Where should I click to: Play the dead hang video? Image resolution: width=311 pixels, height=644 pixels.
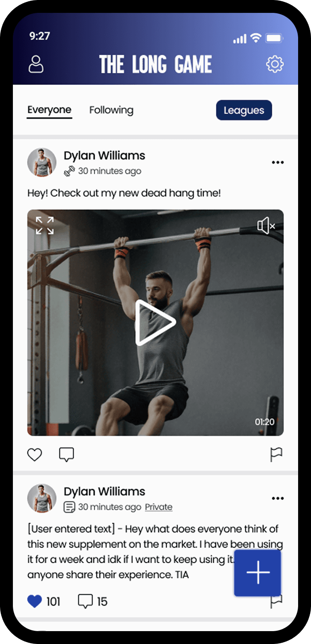[x=155, y=322]
